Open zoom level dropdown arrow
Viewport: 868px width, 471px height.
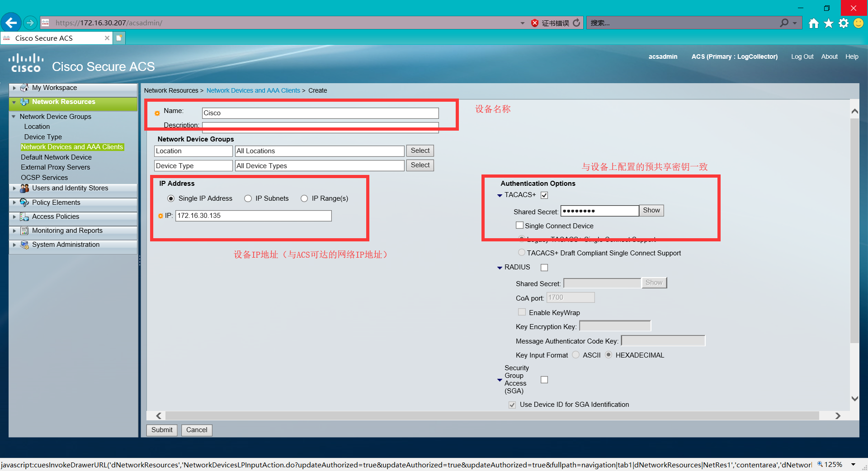coord(853,464)
